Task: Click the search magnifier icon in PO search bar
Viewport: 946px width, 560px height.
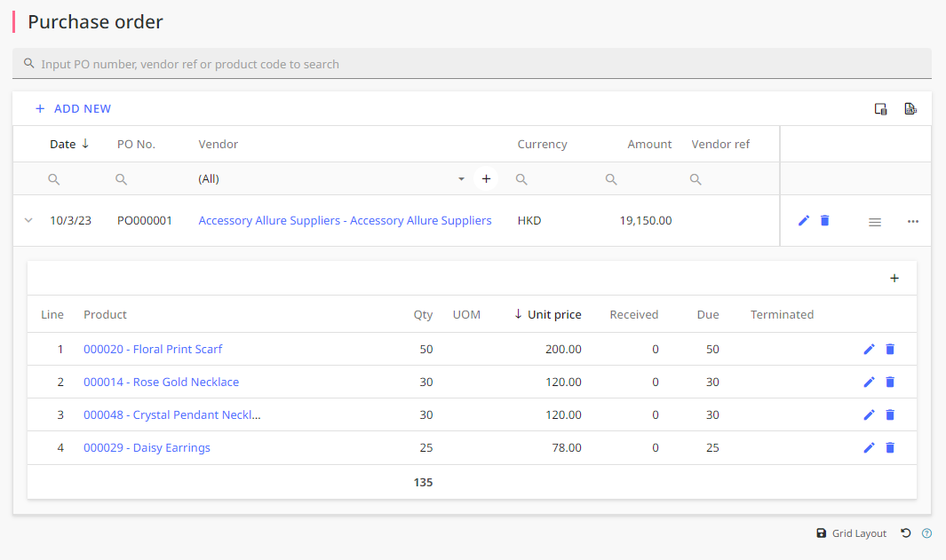Action: coord(29,63)
